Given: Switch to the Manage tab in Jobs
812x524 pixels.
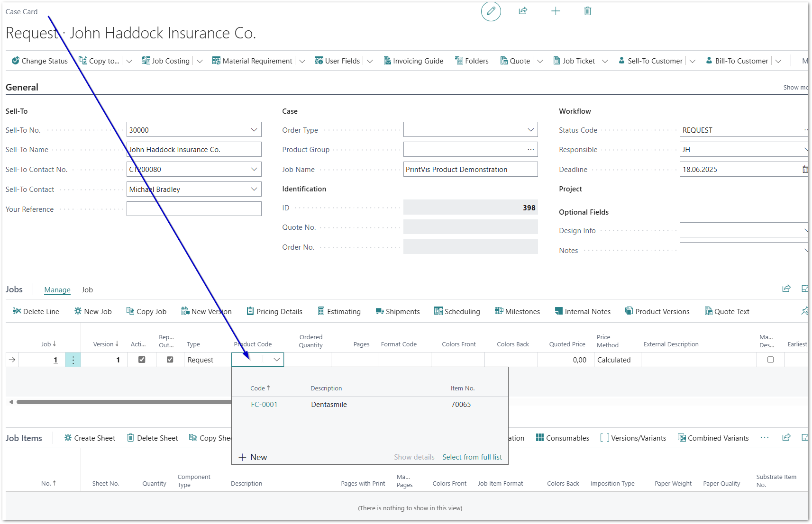Looking at the screenshot, I should click(57, 290).
